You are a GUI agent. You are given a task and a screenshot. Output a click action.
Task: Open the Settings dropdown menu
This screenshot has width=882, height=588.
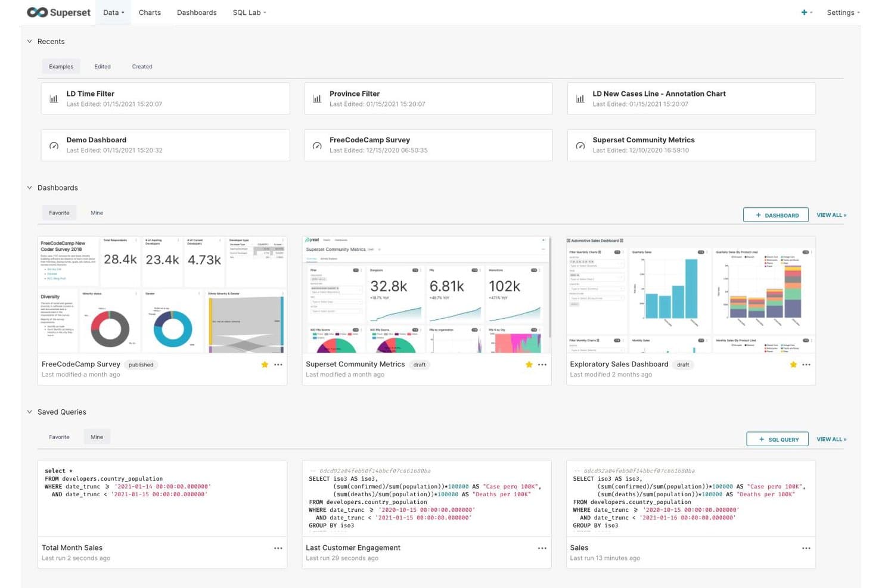point(843,13)
